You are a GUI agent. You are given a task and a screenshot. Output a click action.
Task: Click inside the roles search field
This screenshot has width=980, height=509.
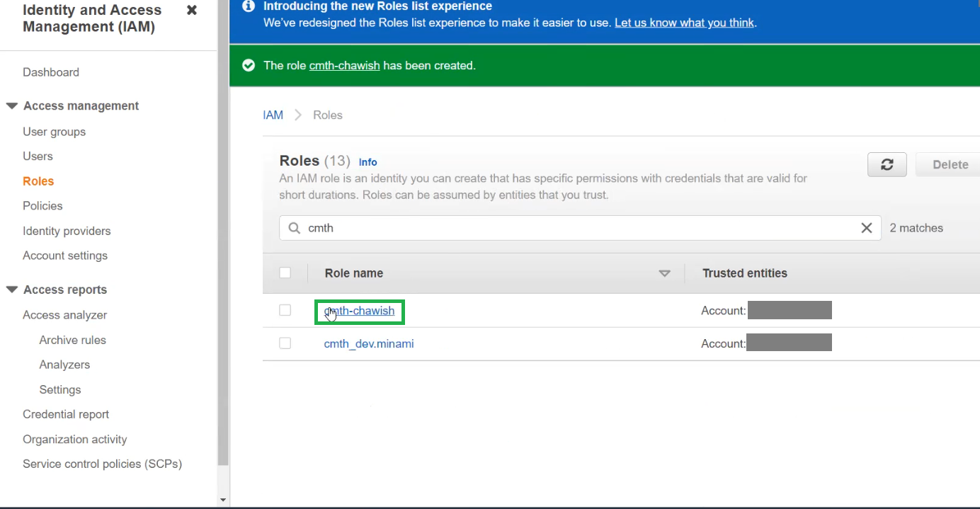click(496, 228)
